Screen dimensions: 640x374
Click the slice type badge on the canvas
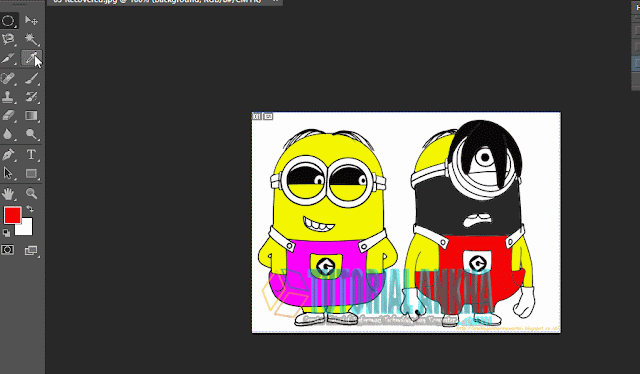[x=268, y=116]
